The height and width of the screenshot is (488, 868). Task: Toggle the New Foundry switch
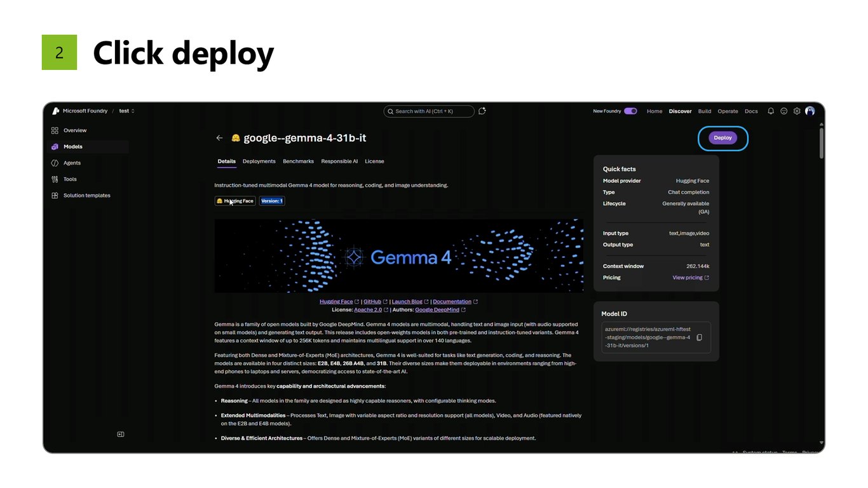pyautogui.click(x=630, y=111)
